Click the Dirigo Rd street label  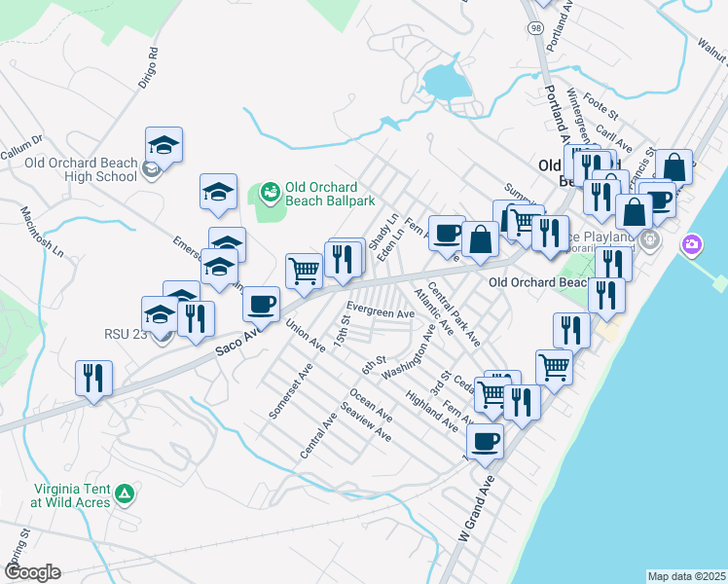149,68
